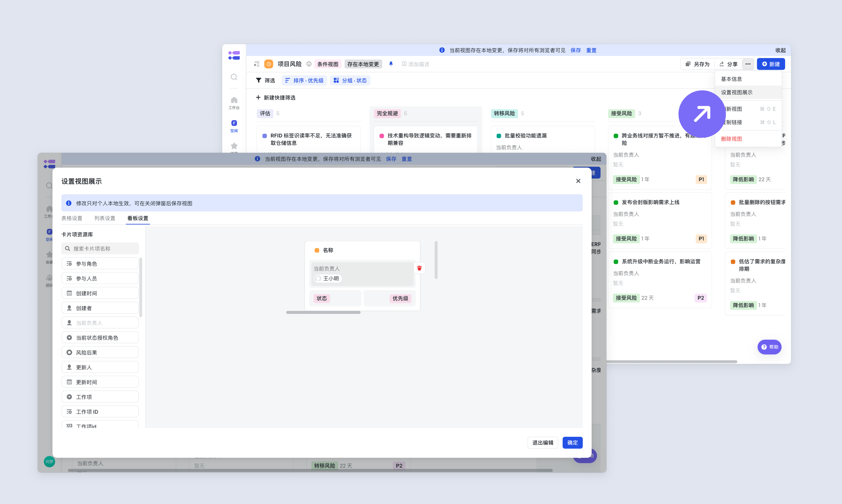Click the app logo in back window sidebar
This screenshot has width=842, height=504.
(234, 55)
